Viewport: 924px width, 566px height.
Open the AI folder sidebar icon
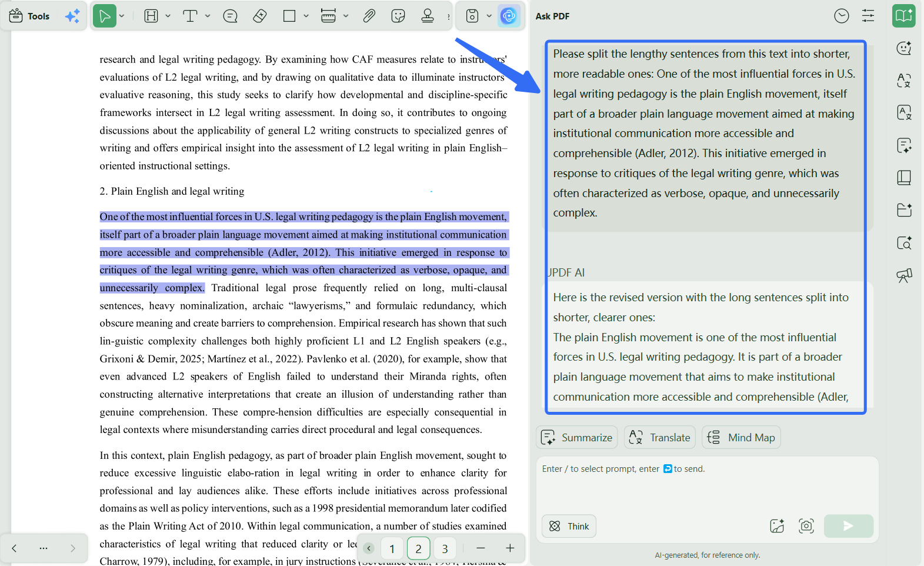click(x=904, y=209)
